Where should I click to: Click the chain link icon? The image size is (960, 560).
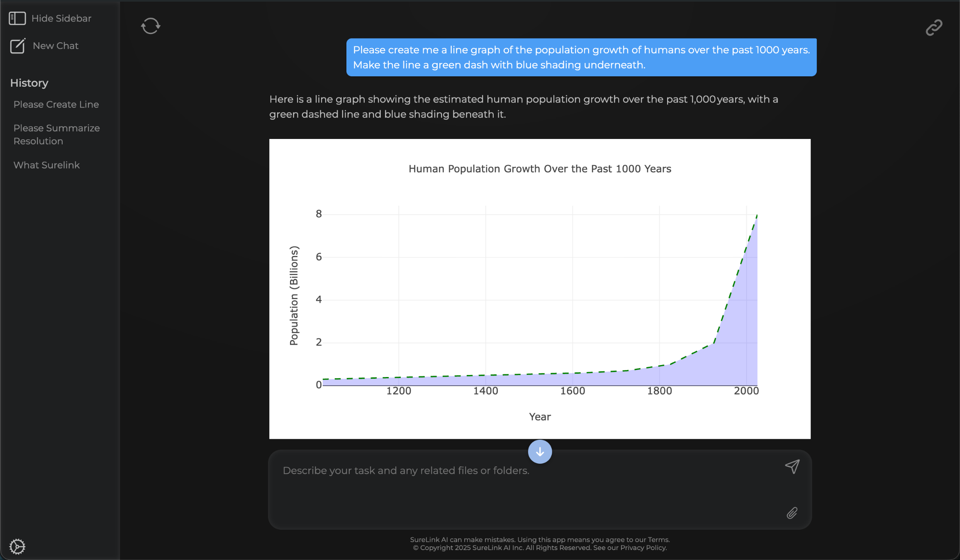pos(934,28)
